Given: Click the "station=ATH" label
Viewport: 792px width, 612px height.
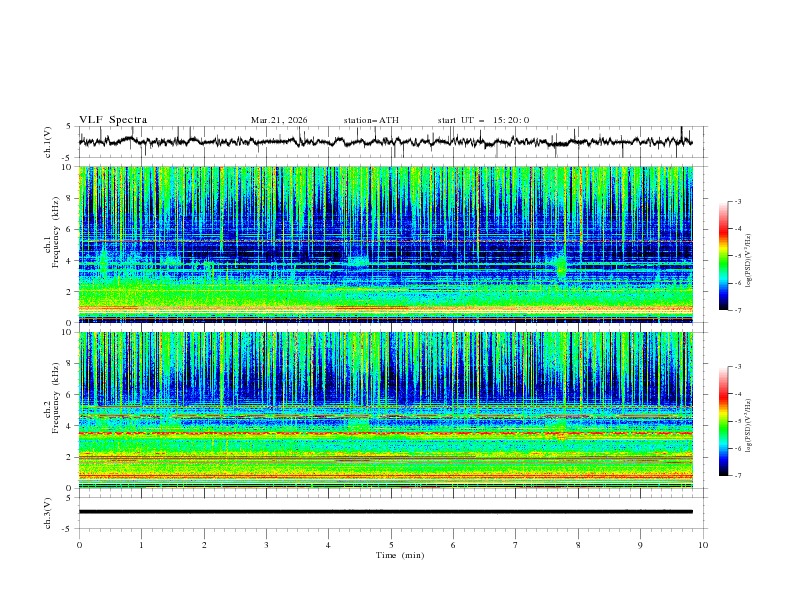Looking at the screenshot, I should point(371,120).
